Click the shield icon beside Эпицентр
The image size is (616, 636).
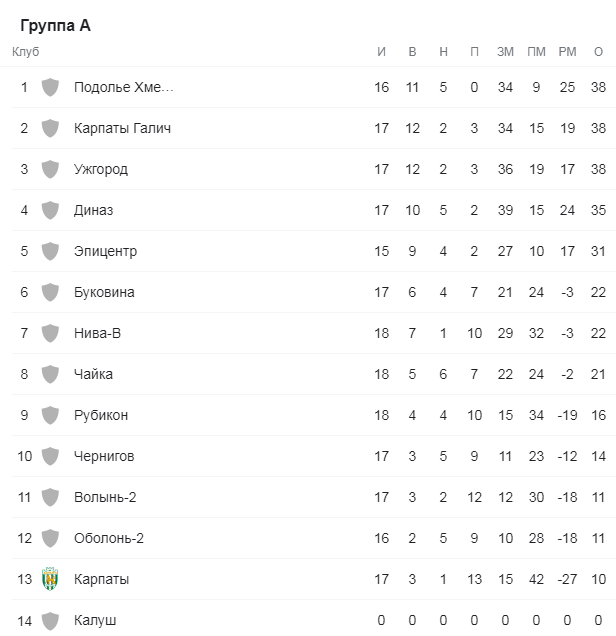click(x=50, y=251)
